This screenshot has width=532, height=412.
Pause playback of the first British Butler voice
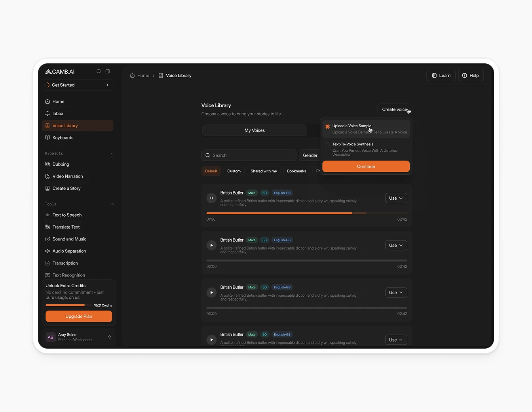click(x=211, y=198)
